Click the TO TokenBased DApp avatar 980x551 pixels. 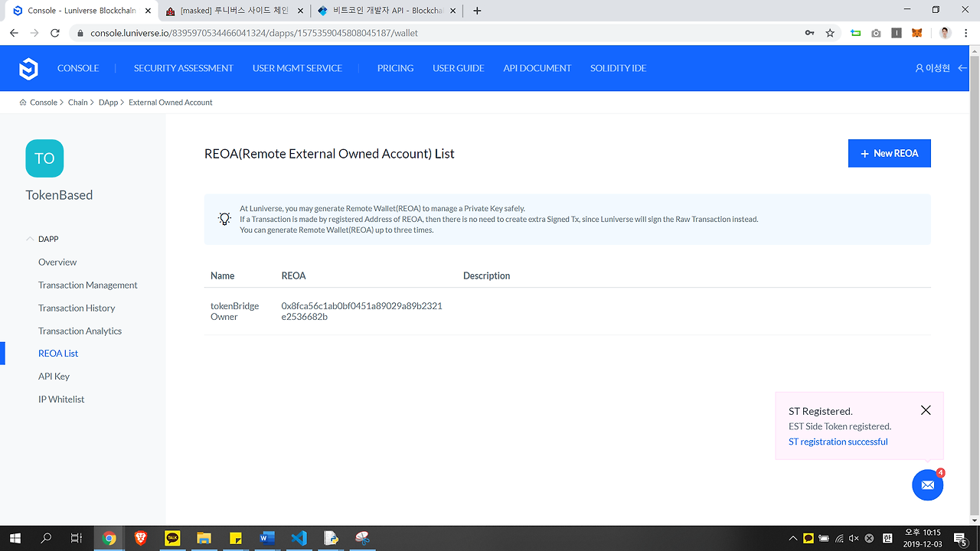[x=44, y=158]
